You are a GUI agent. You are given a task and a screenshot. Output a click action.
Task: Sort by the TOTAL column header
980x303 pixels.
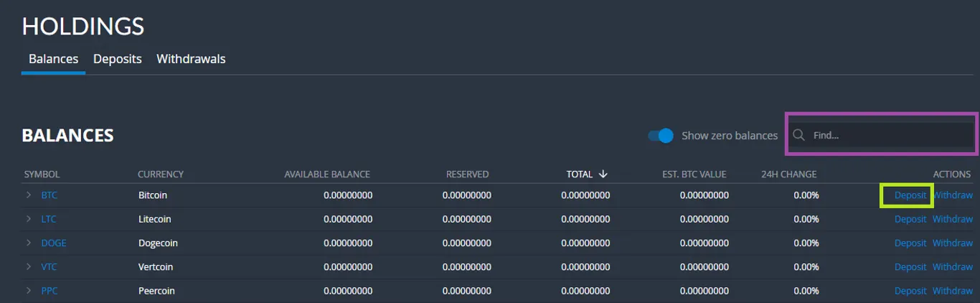click(x=580, y=174)
